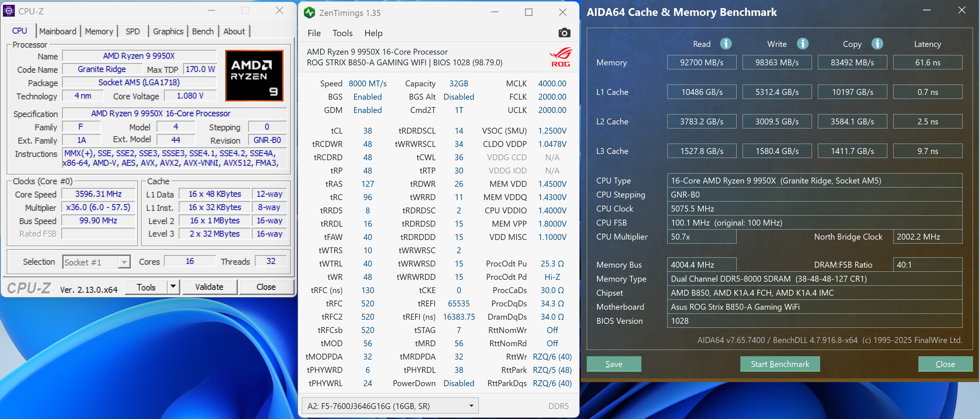Click the CPU Clock field 5075.5 MHz in AIDA64
Image resolution: width=980 pixels, height=419 pixels.
click(815, 208)
